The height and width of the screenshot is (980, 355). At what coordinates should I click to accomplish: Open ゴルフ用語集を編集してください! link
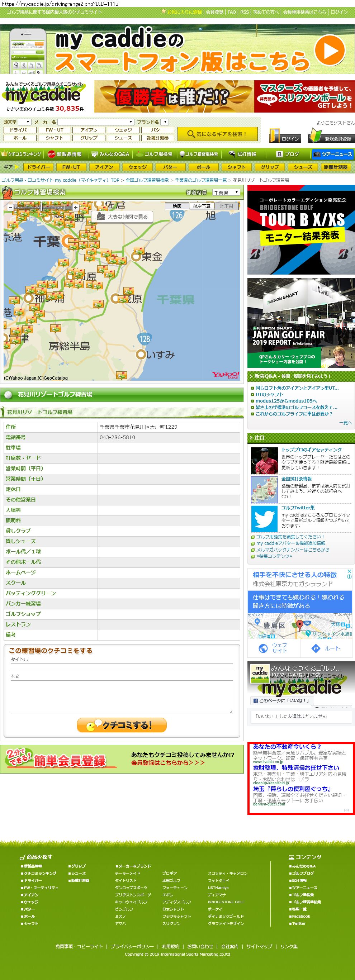[290, 537]
